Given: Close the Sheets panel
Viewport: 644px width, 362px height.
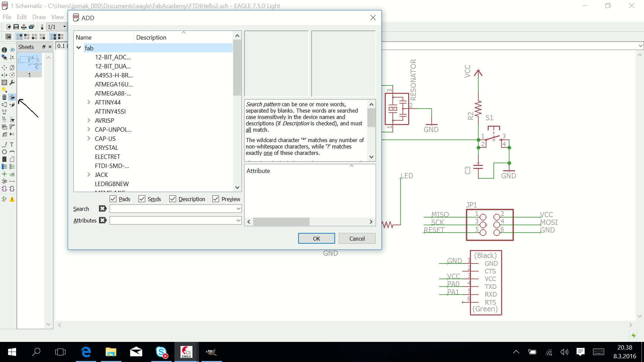Looking at the screenshot, I should point(50,47).
